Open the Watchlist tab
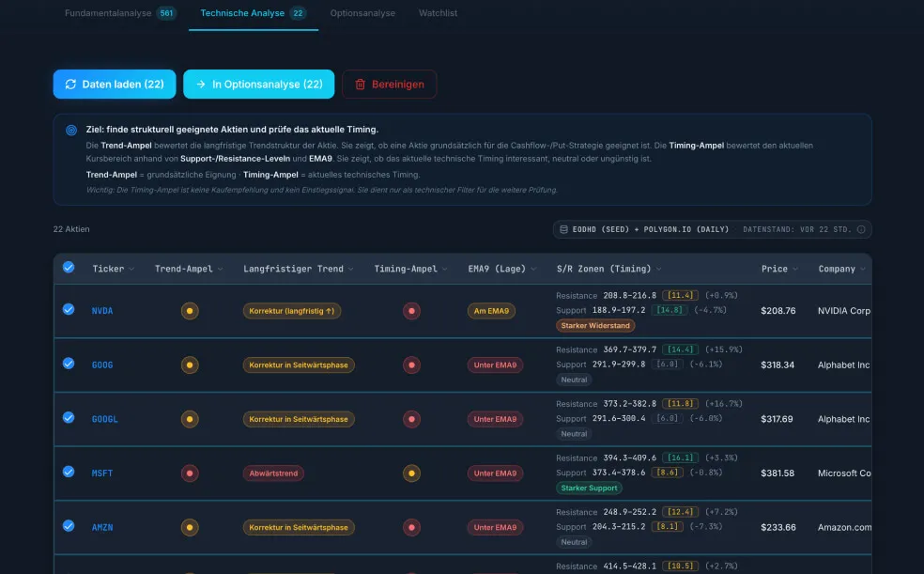 [x=438, y=13]
